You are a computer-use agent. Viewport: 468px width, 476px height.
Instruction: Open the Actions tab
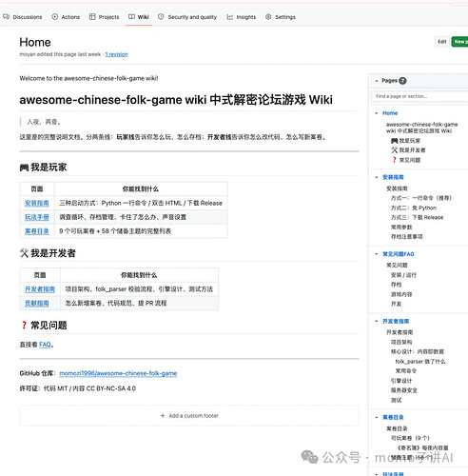pyautogui.click(x=66, y=17)
